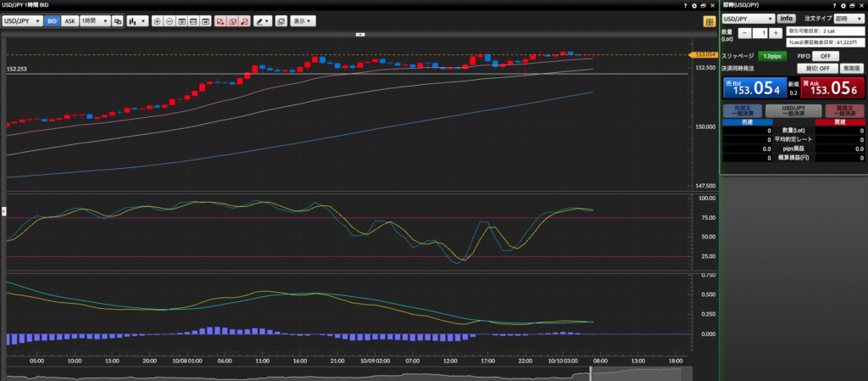The height and width of the screenshot is (381, 868).
Task: Open the drawing pencil tool menu
Action: (x=264, y=20)
